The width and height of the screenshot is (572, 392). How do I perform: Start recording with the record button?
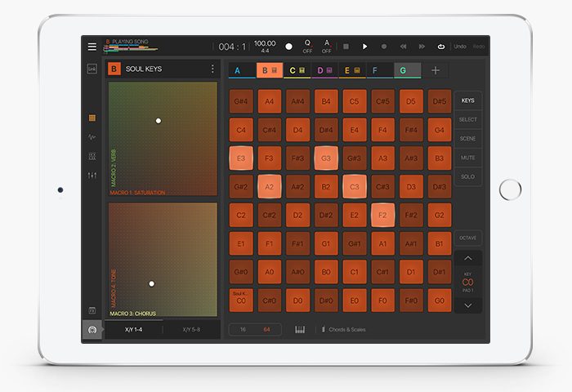[x=384, y=47]
